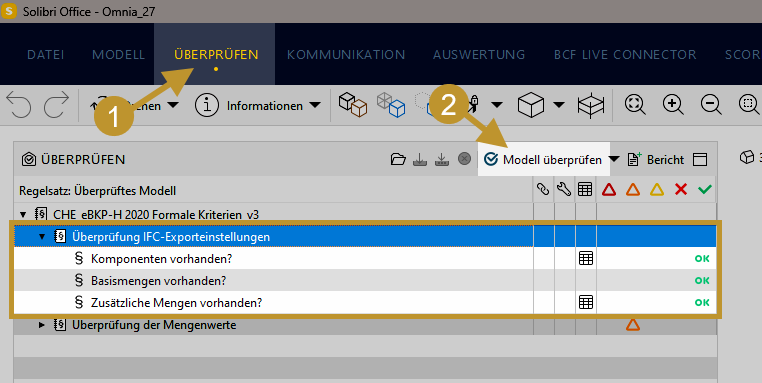Click table icon in Zusätzliche Mengen row
This screenshot has height=383, width=762.
coord(586,302)
